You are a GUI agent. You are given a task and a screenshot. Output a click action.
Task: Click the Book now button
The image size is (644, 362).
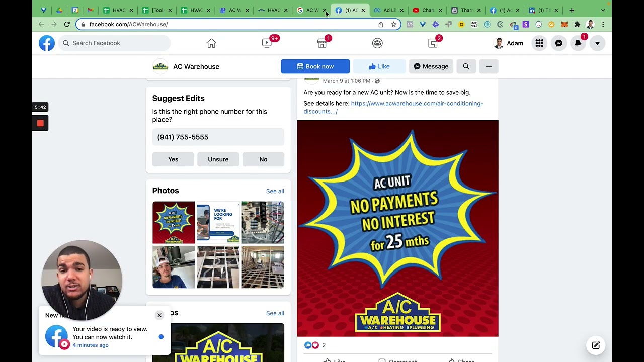click(315, 66)
